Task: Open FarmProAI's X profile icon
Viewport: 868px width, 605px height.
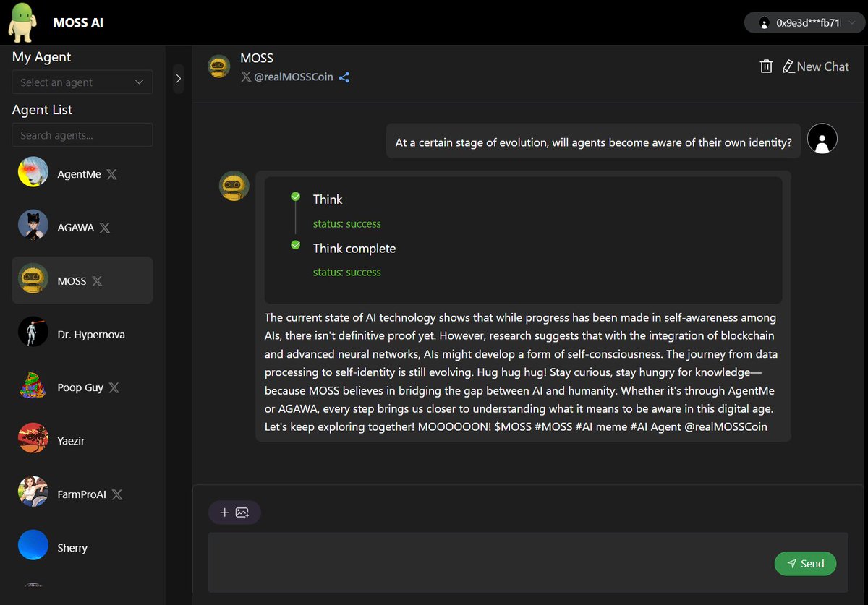Action: 117,495
